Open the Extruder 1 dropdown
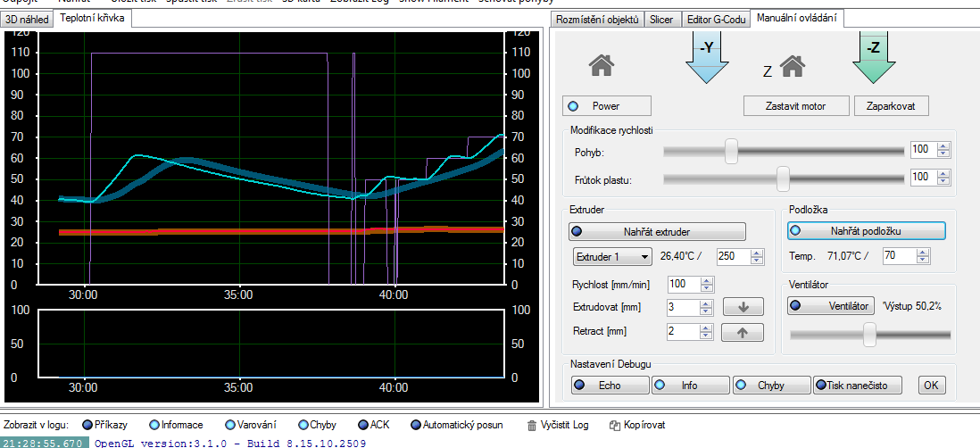The image size is (980, 448). coord(612,257)
